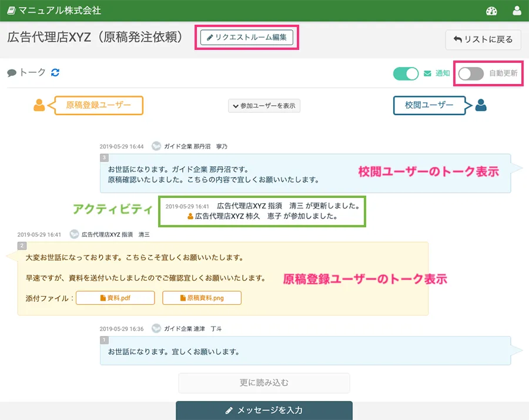Screen dimensions: 529x420
Task: Open the 資料.pdf attachment
Action: (x=115, y=298)
